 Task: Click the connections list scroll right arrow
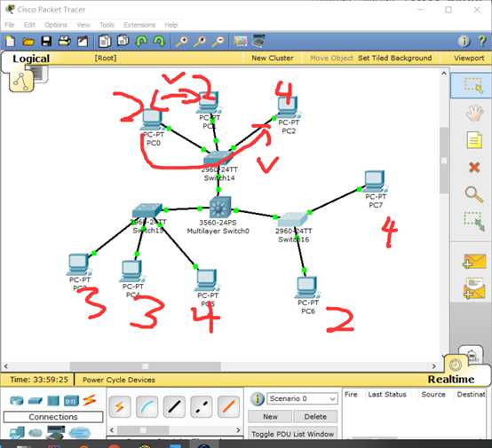(238, 429)
